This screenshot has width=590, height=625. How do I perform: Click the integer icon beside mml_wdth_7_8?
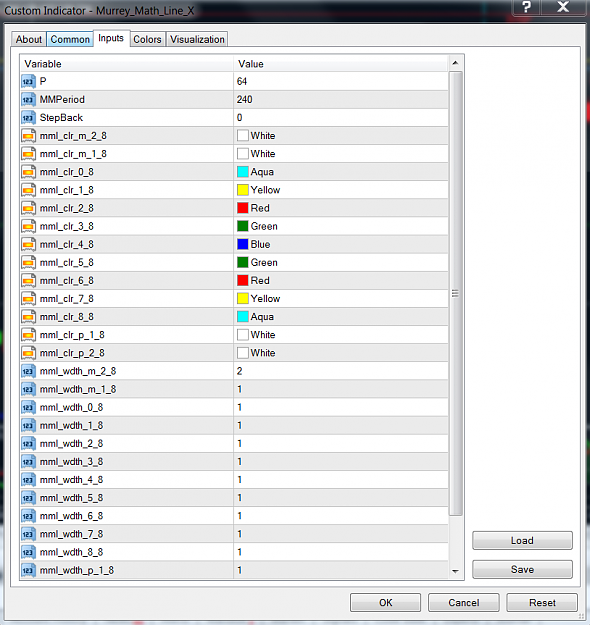(x=28, y=535)
